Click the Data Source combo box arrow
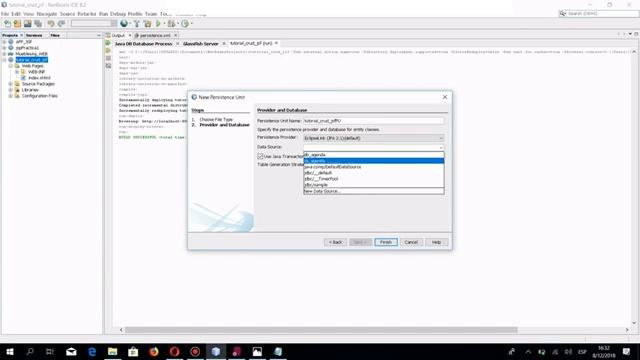The height and width of the screenshot is (360, 640). tap(441, 147)
